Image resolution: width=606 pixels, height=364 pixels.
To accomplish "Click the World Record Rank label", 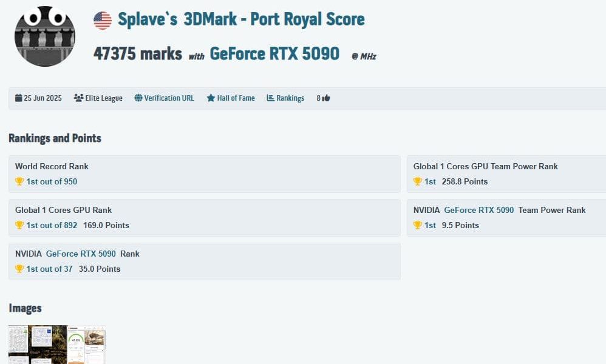I will pyautogui.click(x=52, y=166).
